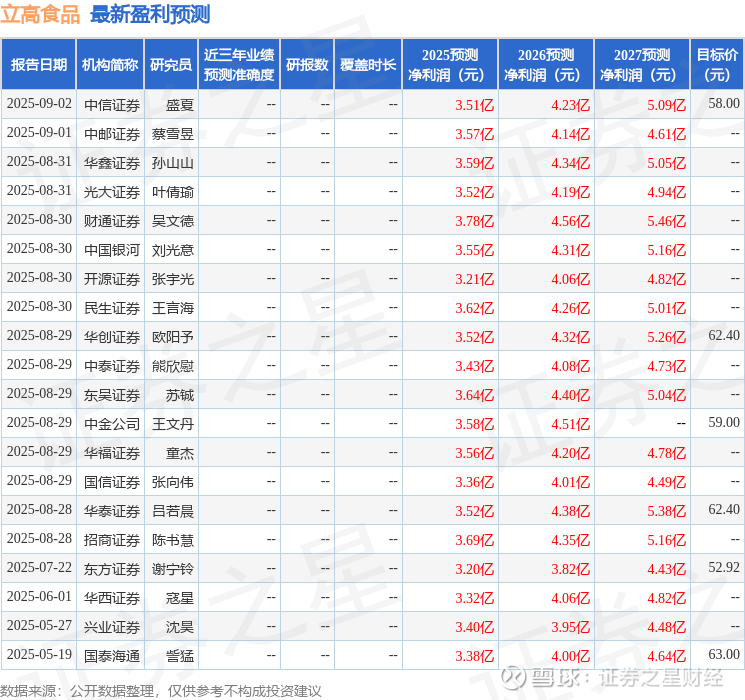Click the 机构简称 column header
The width and height of the screenshot is (745, 700).
110,65
